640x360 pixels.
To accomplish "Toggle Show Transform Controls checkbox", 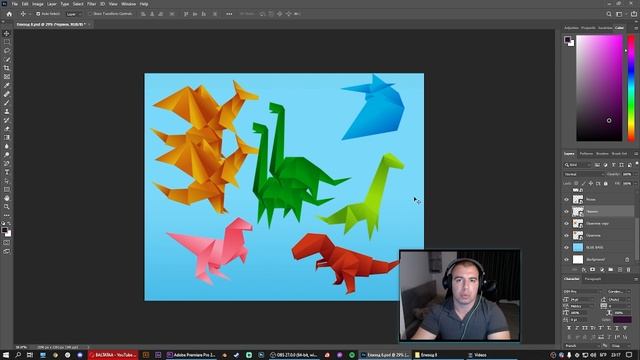I will coord(90,14).
